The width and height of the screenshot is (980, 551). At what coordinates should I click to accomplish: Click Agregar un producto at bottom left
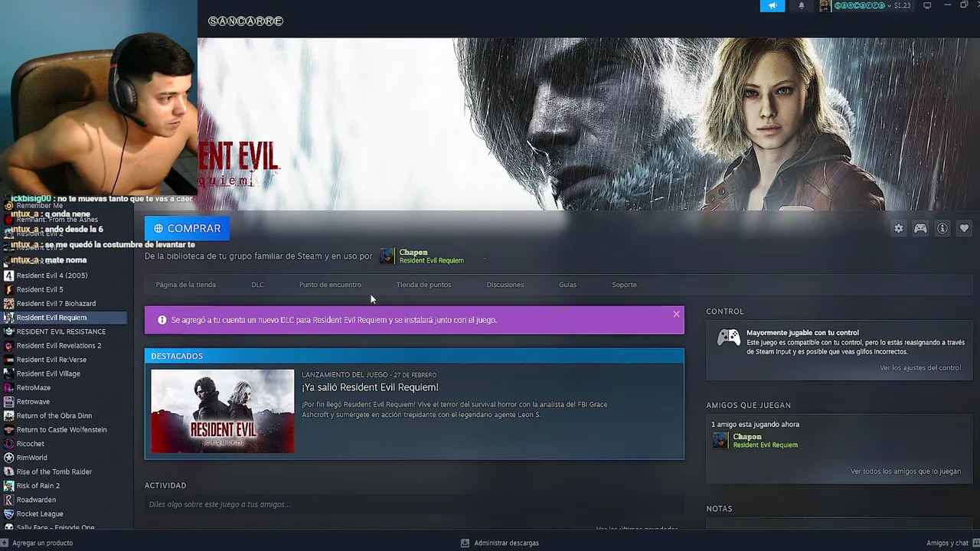click(x=38, y=543)
